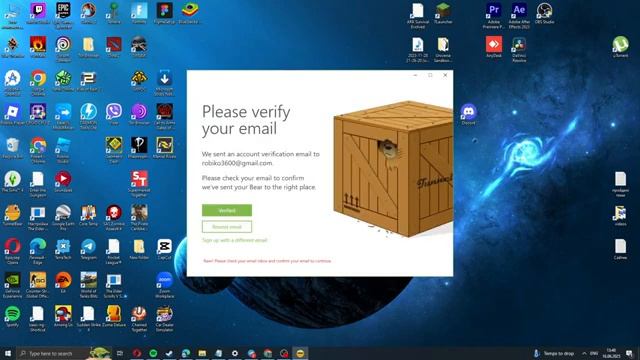Open Epic Games Launcher desktop icon
Viewport: 640px width, 360px height.
click(63, 15)
